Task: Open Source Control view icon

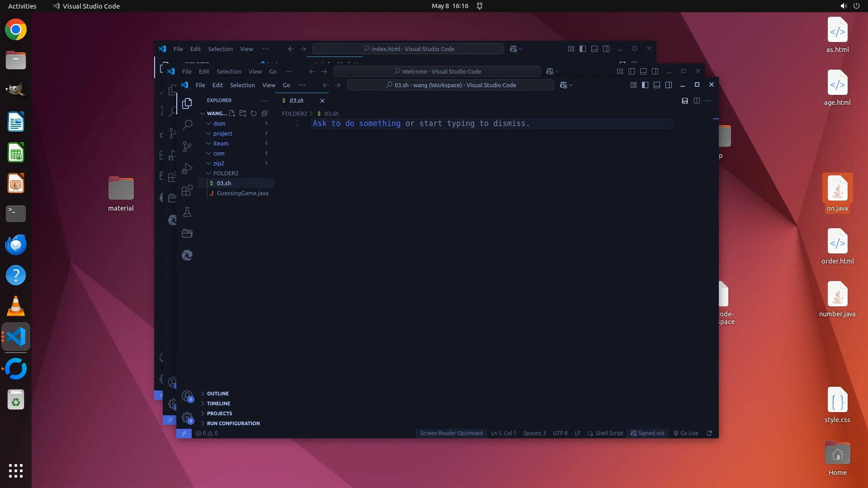Action: (x=187, y=146)
